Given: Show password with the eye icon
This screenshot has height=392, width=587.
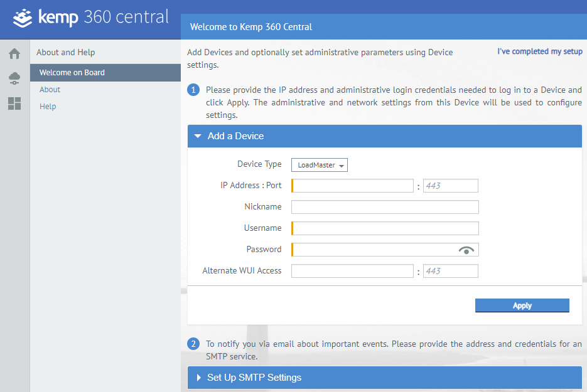Looking at the screenshot, I should pos(466,250).
